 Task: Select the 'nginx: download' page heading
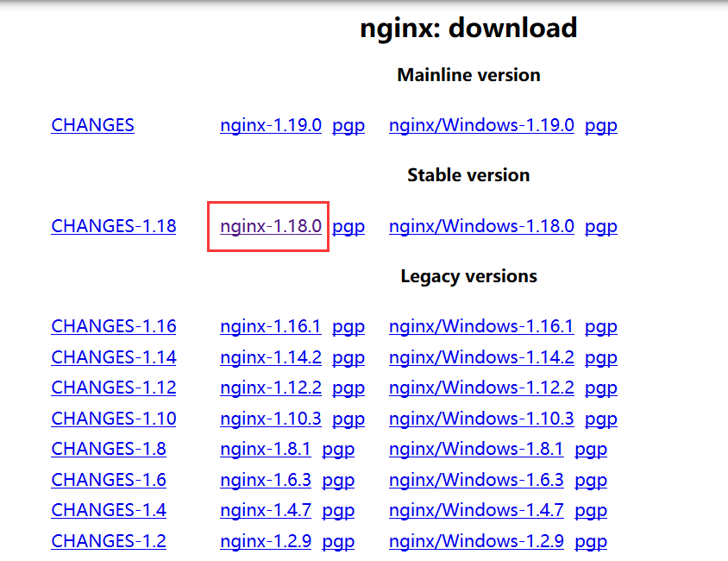tap(468, 28)
